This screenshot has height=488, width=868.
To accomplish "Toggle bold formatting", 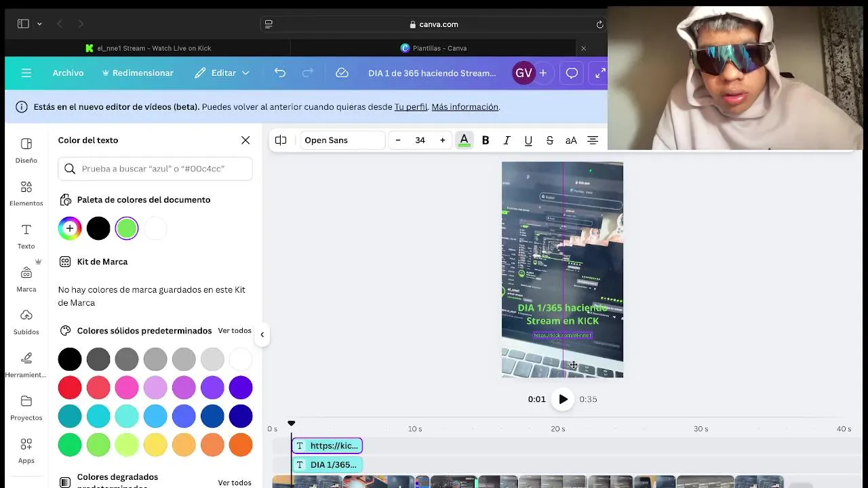I will 486,140.
